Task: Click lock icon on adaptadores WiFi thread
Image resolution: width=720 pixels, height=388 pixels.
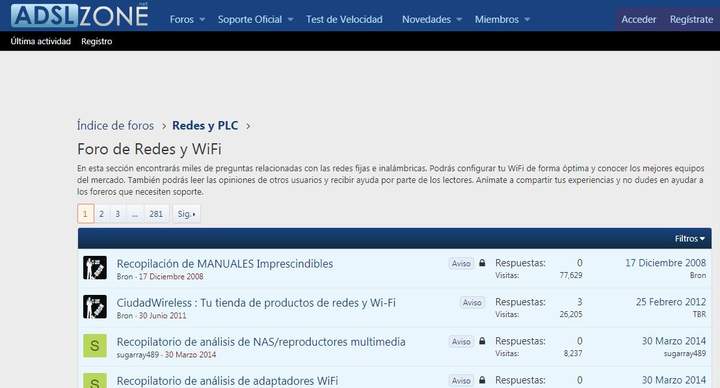Action: point(482,380)
